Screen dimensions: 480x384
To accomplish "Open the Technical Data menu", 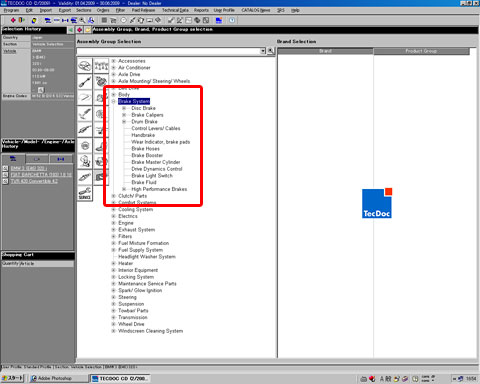I will pos(175,10).
